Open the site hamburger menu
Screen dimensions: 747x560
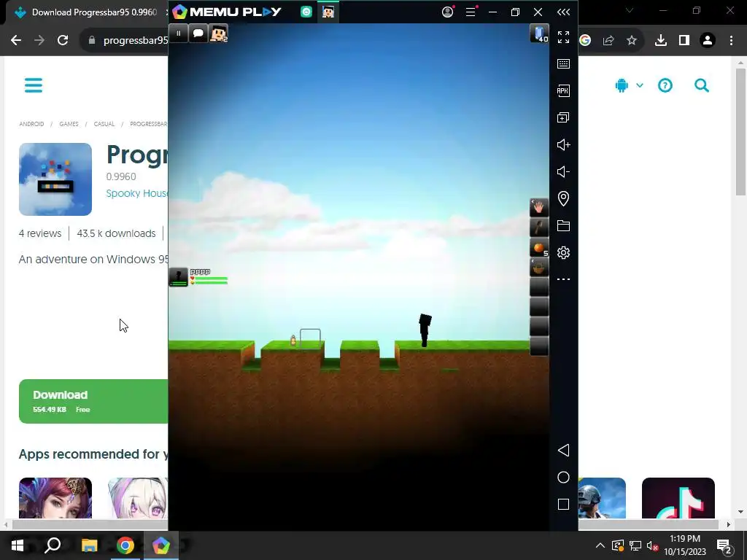click(34, 86)
